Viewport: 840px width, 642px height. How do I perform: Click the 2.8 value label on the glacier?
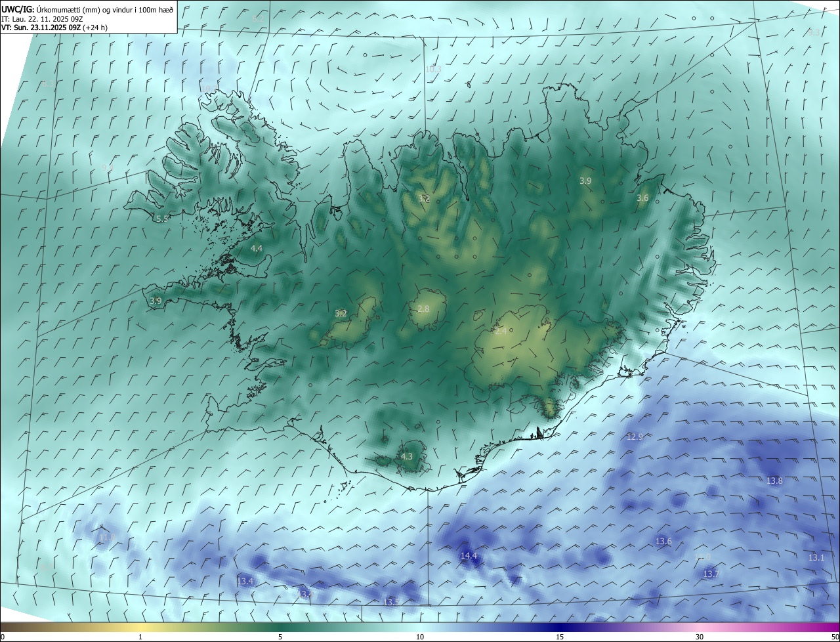423,309
